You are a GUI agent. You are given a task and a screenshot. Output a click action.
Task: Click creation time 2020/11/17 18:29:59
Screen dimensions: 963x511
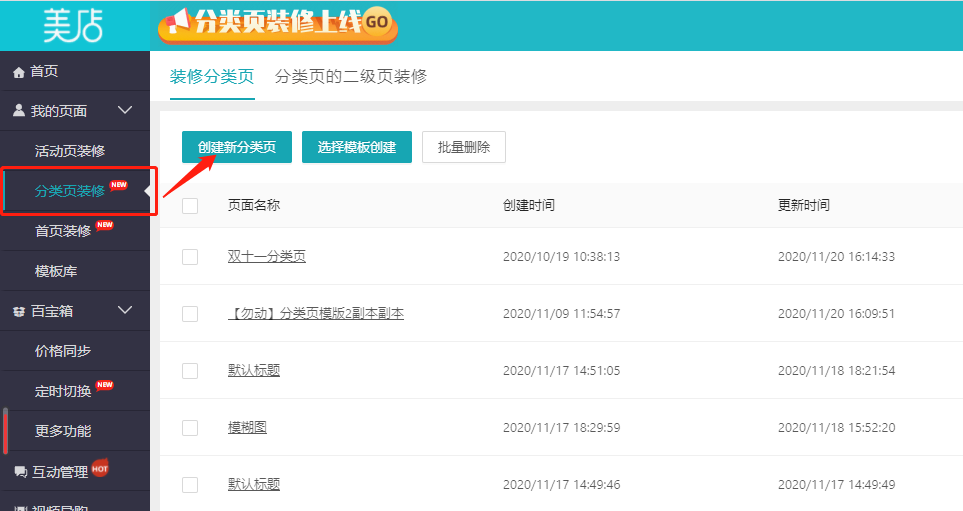tap(561, 427)
